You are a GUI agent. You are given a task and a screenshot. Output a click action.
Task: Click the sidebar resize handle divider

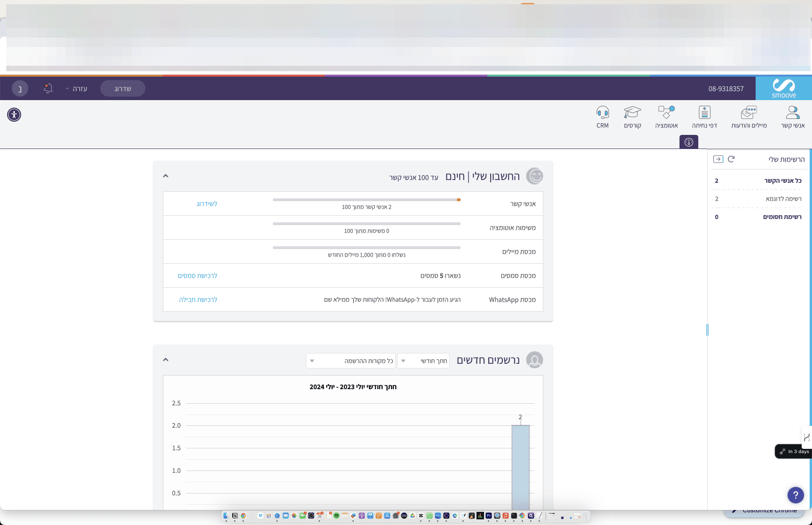tap(707, 330)
